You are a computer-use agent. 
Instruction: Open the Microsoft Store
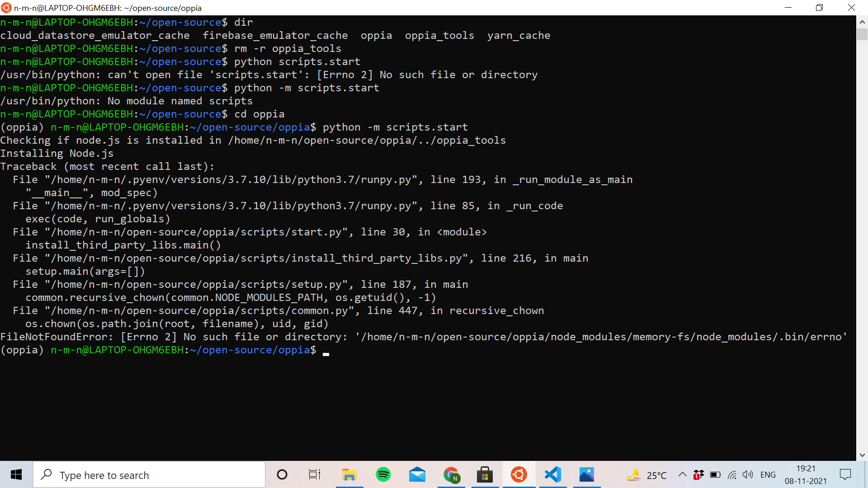click(x=485, y=474)
